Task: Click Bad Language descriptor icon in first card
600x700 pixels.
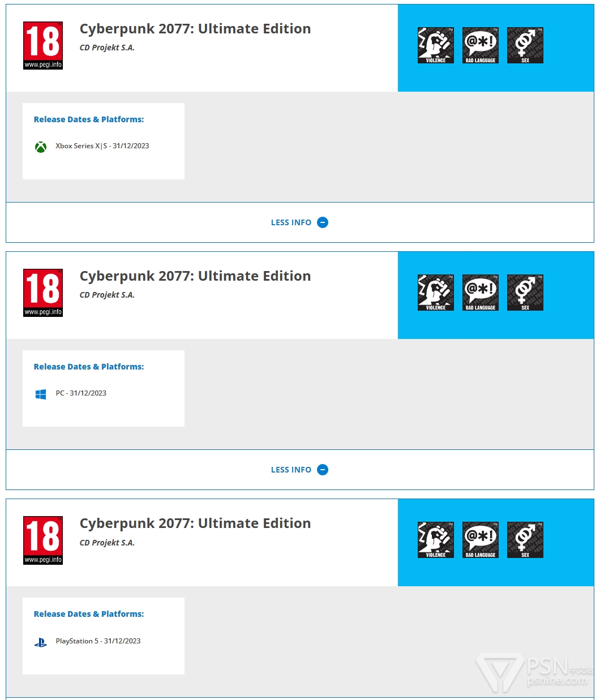Action: pyautogui.click(x=481, y=45)
